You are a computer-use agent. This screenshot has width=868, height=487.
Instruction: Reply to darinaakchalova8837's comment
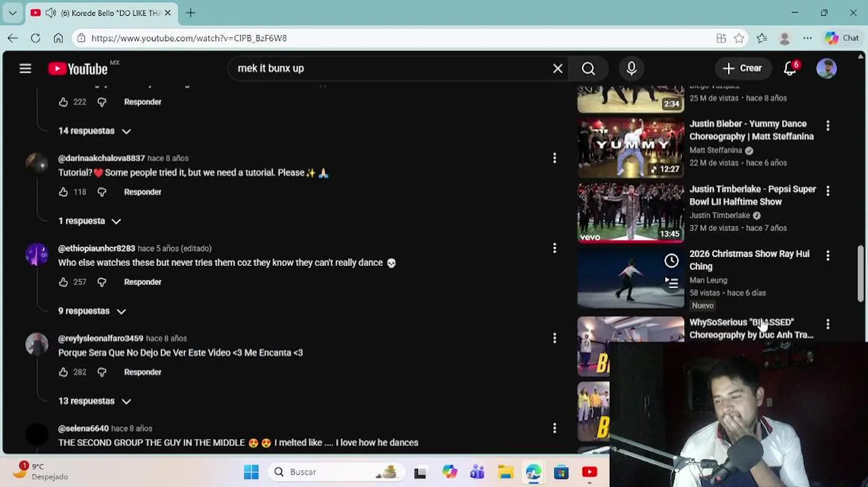143,192
